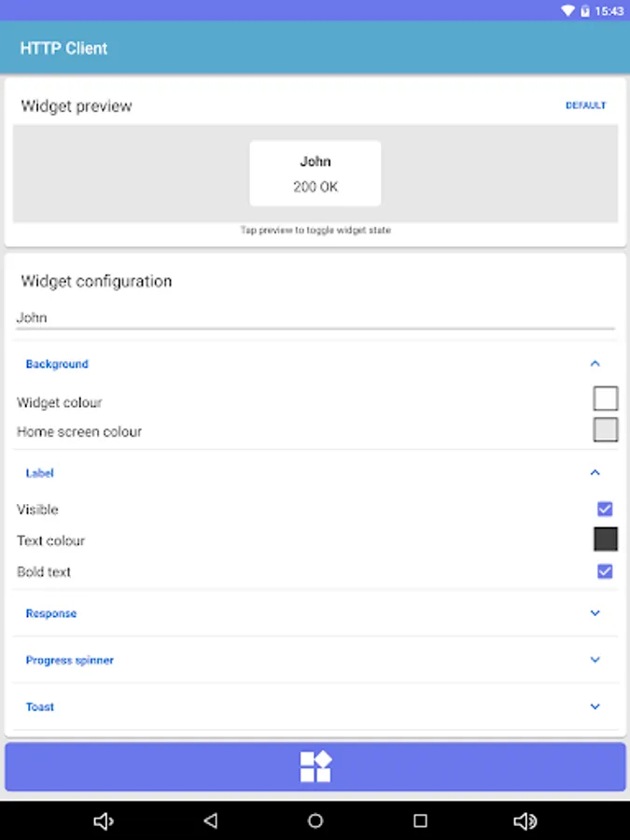This screenshot has height=840, width=630.
Task: Tap the volume down speaker icon
Action: 104,820
